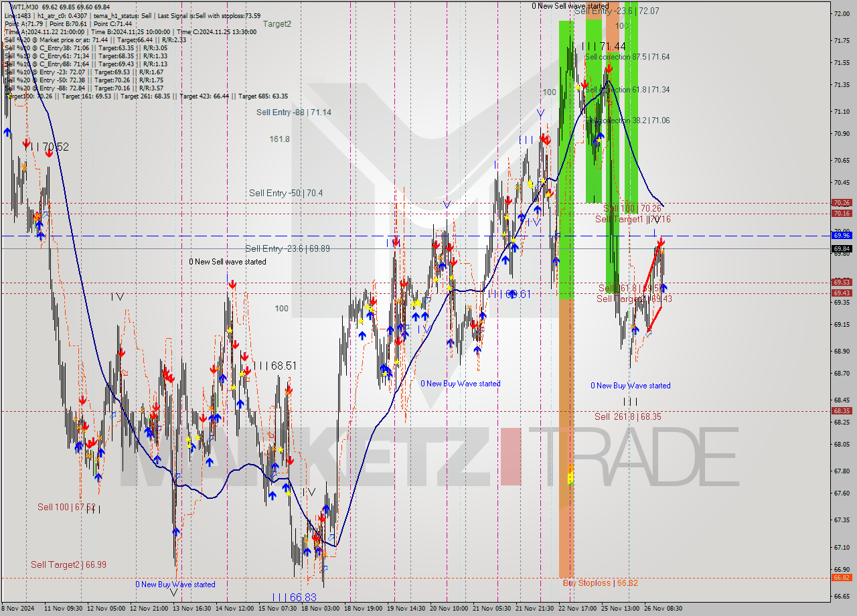Select the 'Sell Entry -23.6 | 72.07' label
857x616 pixels.
coord(617,11)
